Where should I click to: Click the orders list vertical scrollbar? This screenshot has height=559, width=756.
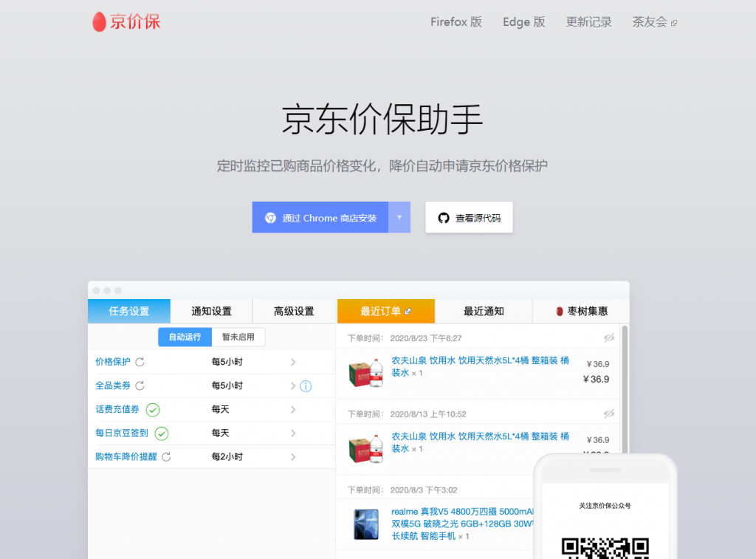[625, 390]
